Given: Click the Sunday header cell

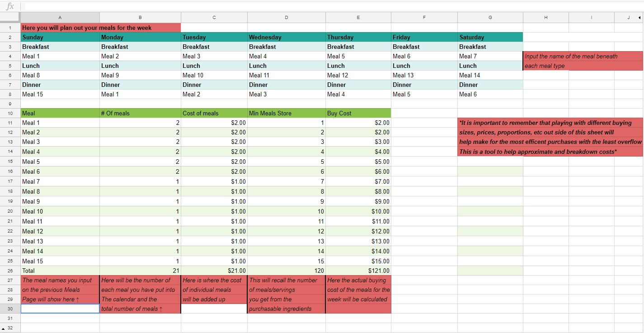Looking at the screenshot, I should 60,37.
